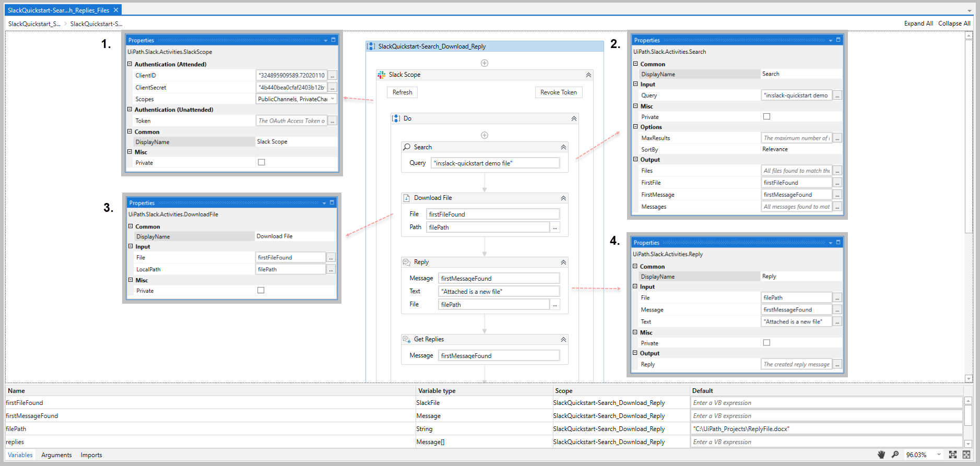Image resolution: width=980 pixels, height=466 pixels.
Task: Select the SlackQuickstart-Sear...h_Replies_Files document tab
Action: [58, 10]
